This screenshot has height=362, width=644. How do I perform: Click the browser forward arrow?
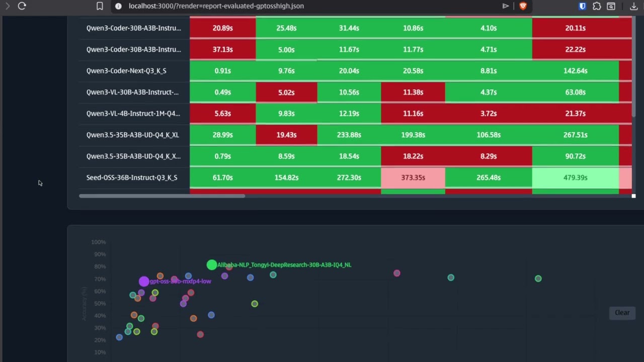pos(7,6)
